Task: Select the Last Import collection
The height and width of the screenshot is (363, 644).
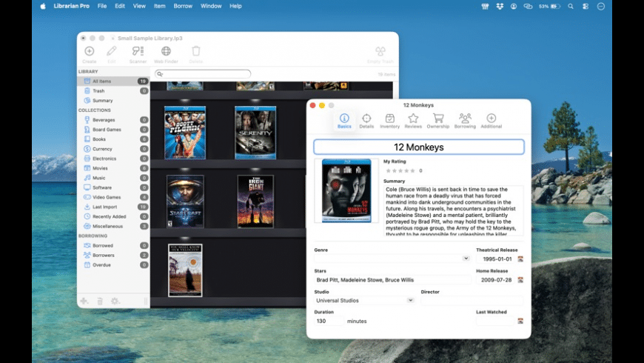Action: (113, 207)
